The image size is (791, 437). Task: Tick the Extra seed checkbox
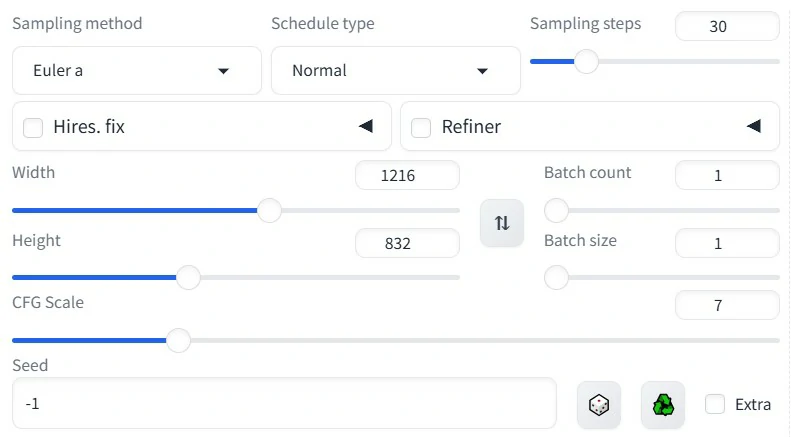(x=715, y=404)
